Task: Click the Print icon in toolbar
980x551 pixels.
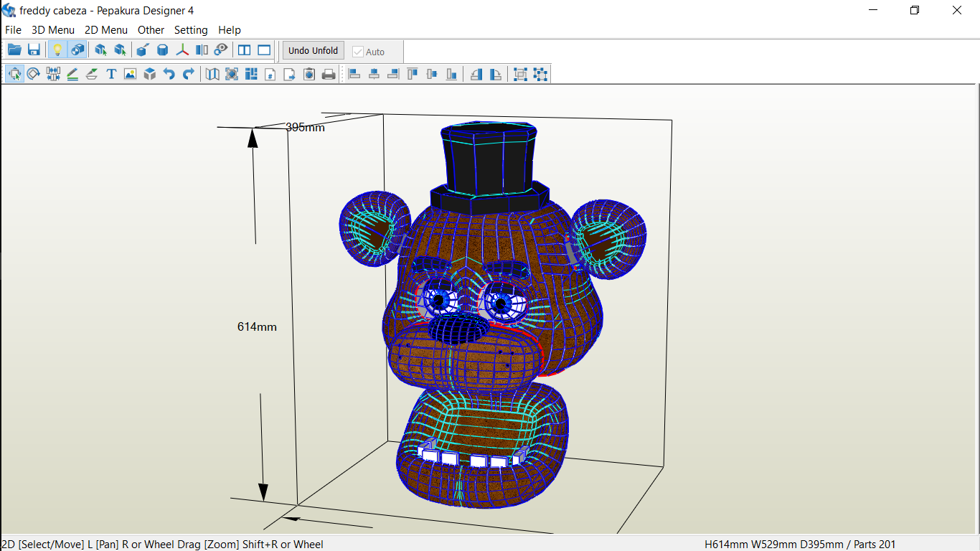Action: (x=329, y=74)
